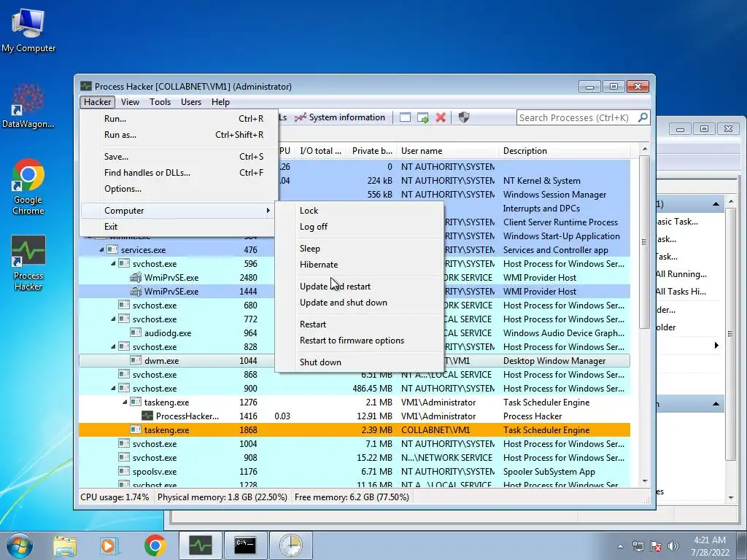Select Find handles or DLLs...
The image size is (747, 560).
point(179,173)
